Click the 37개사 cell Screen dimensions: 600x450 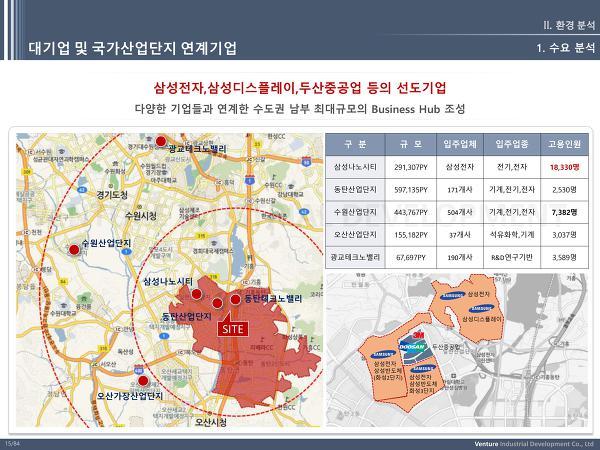460,235
